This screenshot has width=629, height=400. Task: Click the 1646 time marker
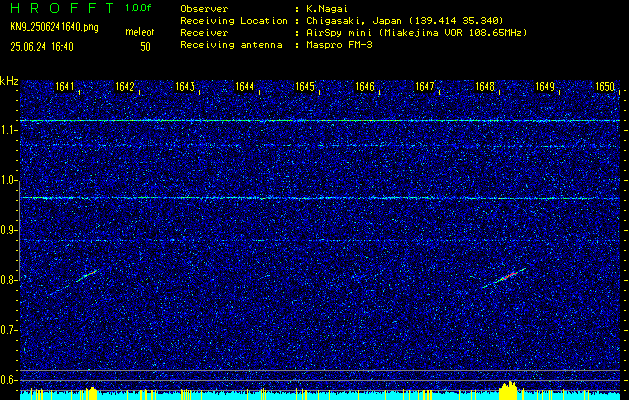coord(365,87)
